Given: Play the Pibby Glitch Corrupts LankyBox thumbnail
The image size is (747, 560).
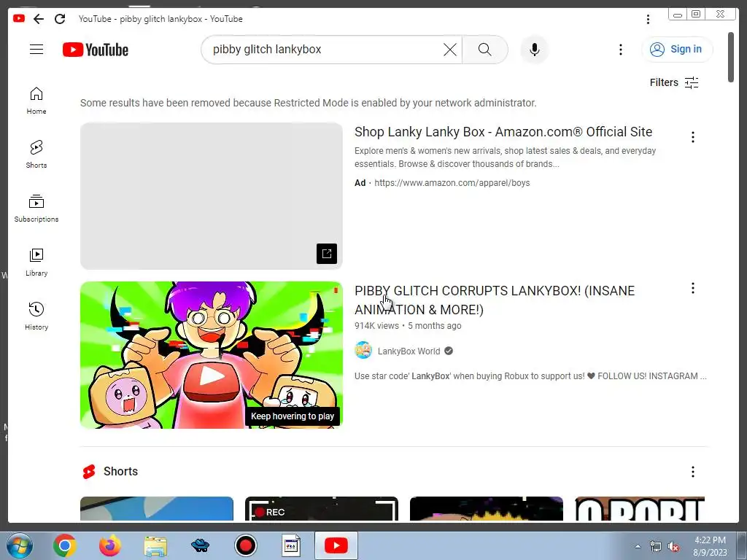Looking at the screenshot, I should coord(211,355).
